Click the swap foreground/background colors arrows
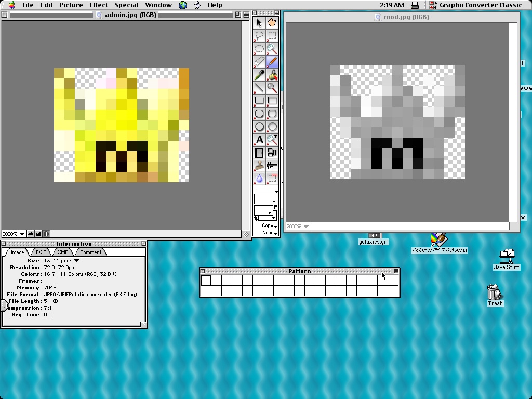The width and height of the screenshot is (532, 399). click(x=256, y=219)
